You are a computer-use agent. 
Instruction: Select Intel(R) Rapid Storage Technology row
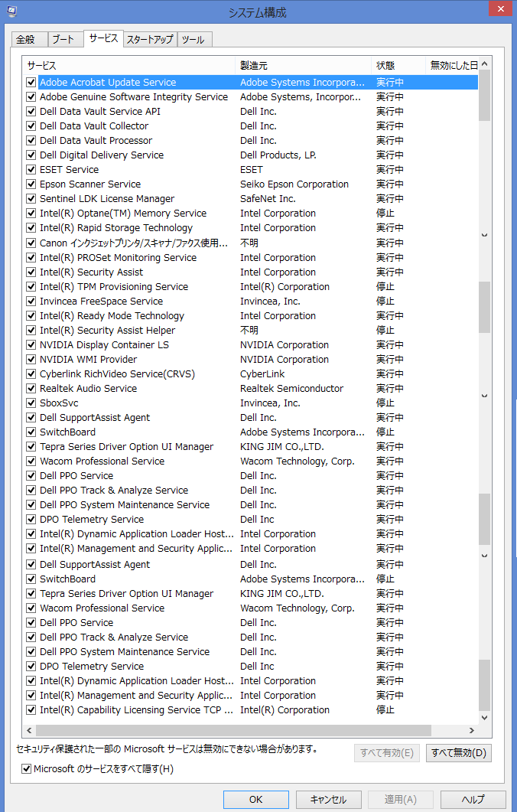(x=251, y=228)
